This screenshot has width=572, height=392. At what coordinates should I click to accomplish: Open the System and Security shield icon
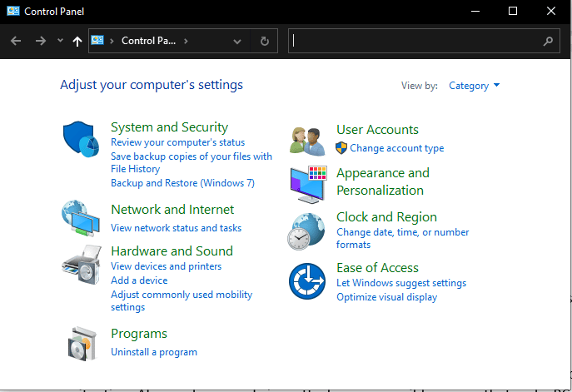pyautogui.click(x=81, y=139)
